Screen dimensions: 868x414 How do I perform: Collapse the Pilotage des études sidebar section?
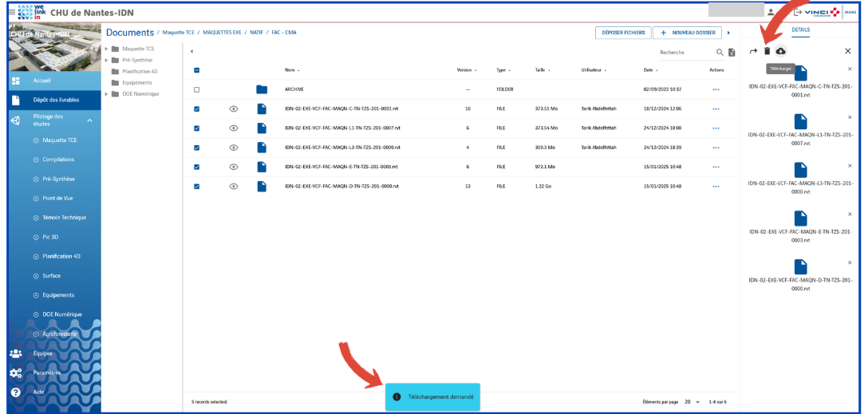click(x=89, y=120)
